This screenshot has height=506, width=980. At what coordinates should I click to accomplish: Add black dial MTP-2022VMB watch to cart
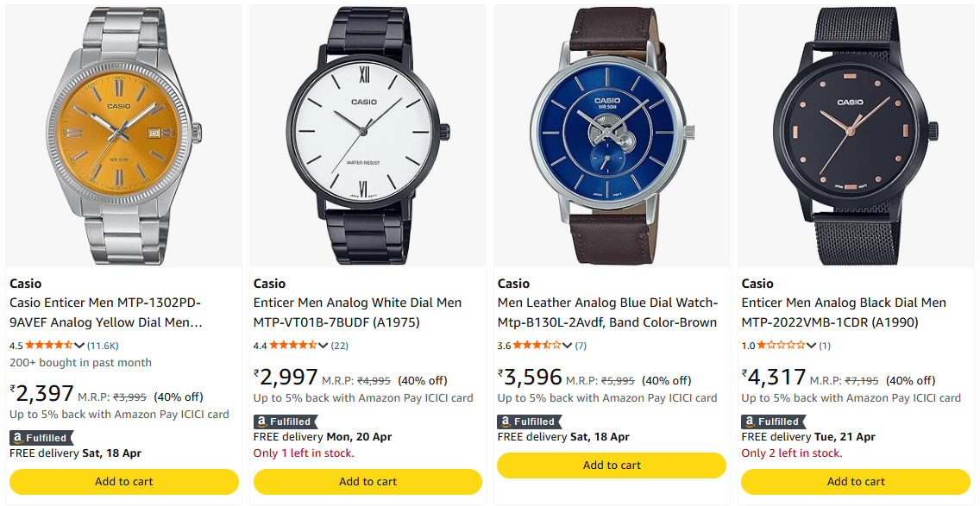tap(857, 482)
